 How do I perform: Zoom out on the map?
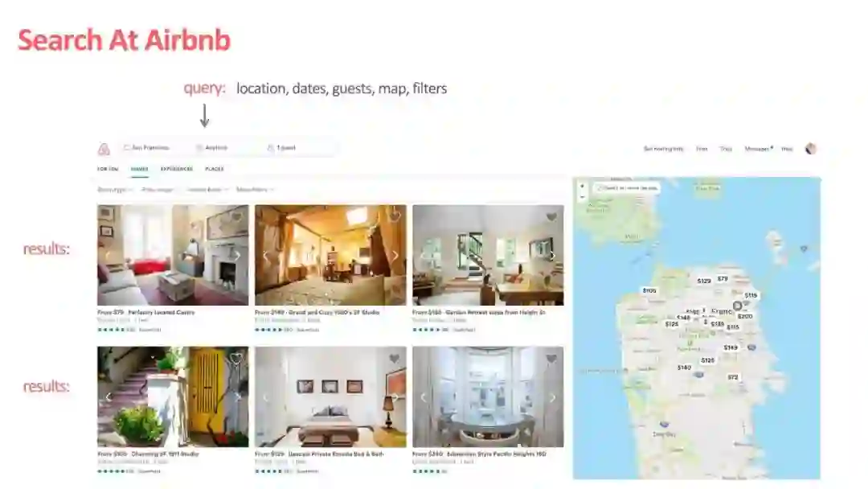pos(582,196)
